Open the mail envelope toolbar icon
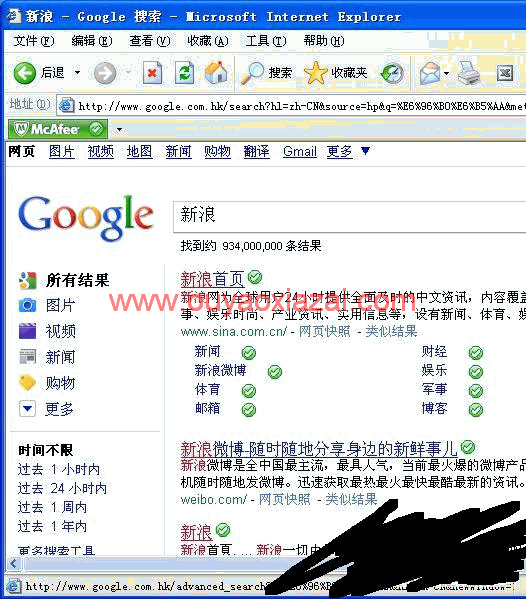The height and width of the screenshot is (599, 526). click(x=430, y=73)
